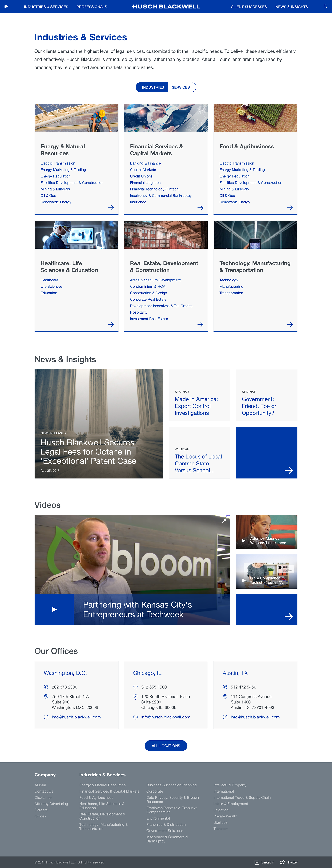Open the hamburger menu icon
This screenshot has width=332, height=868.
click(6, 6)
